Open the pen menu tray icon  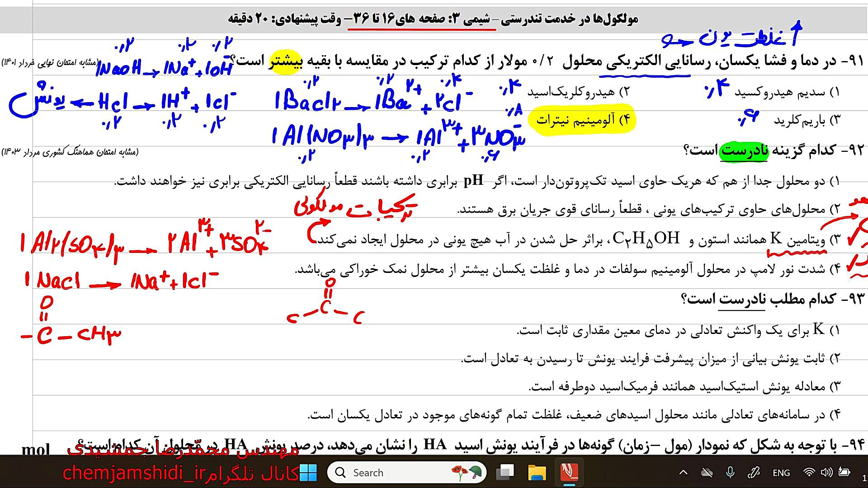coord(754,473)
